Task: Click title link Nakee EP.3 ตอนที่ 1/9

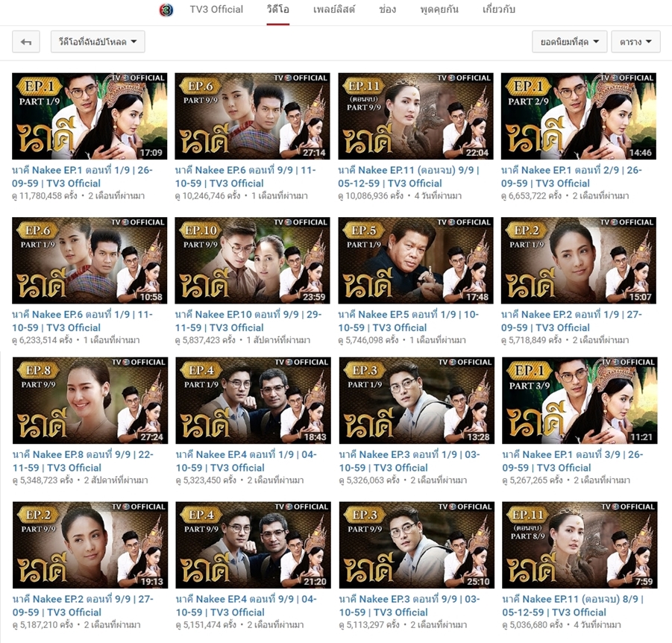Action: 409,461
